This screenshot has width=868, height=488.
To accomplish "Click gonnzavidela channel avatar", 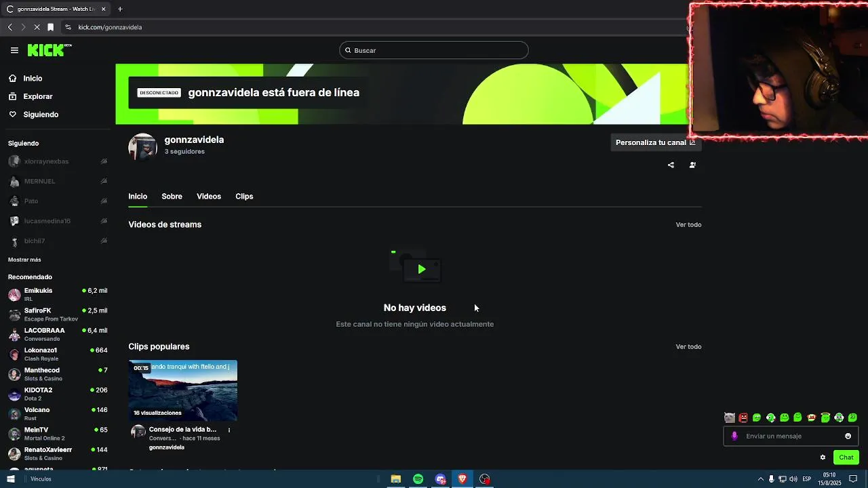I will (142, 147).
